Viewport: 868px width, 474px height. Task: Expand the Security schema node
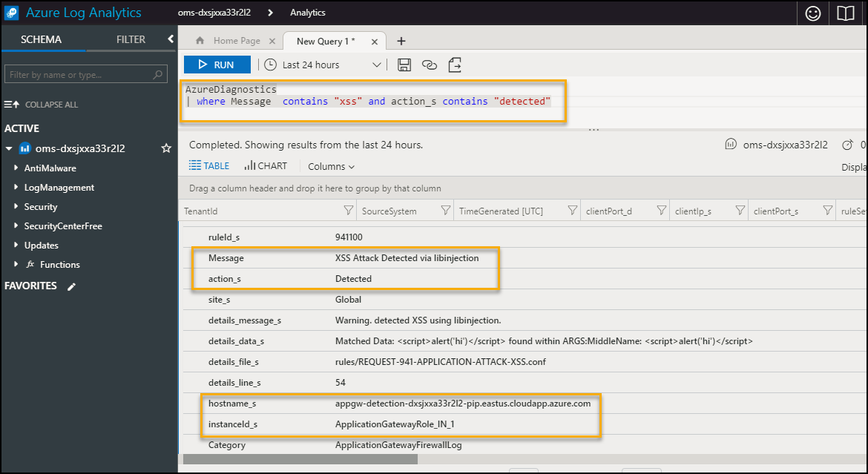point(16,206)
